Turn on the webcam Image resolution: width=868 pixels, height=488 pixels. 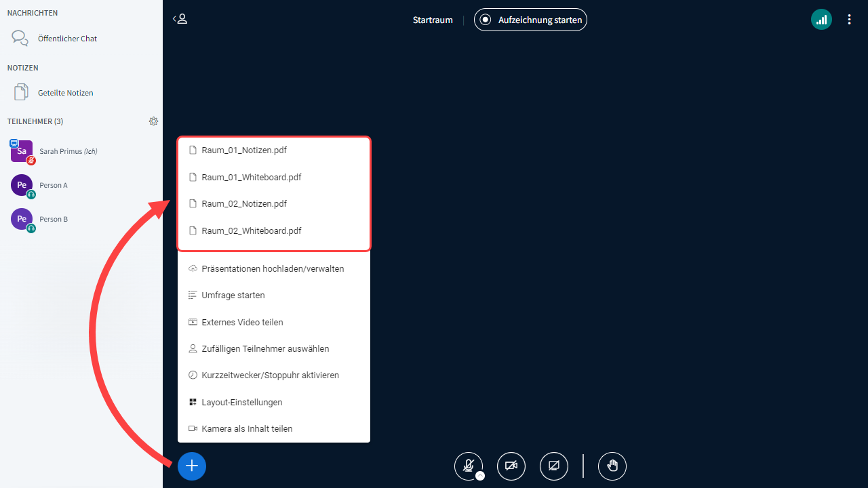pos(511,466)
